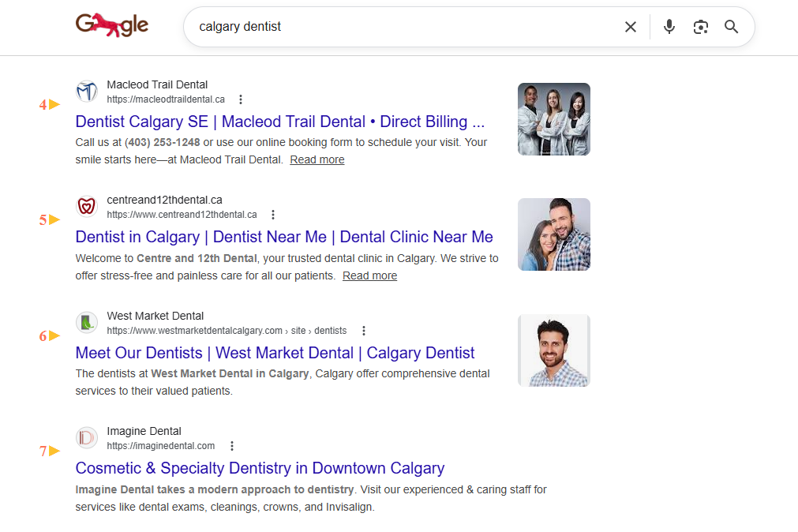Open 'Dentist in Calgary | Dentist Near Me' result
798x532 pixels.
(x=284, y=237)
